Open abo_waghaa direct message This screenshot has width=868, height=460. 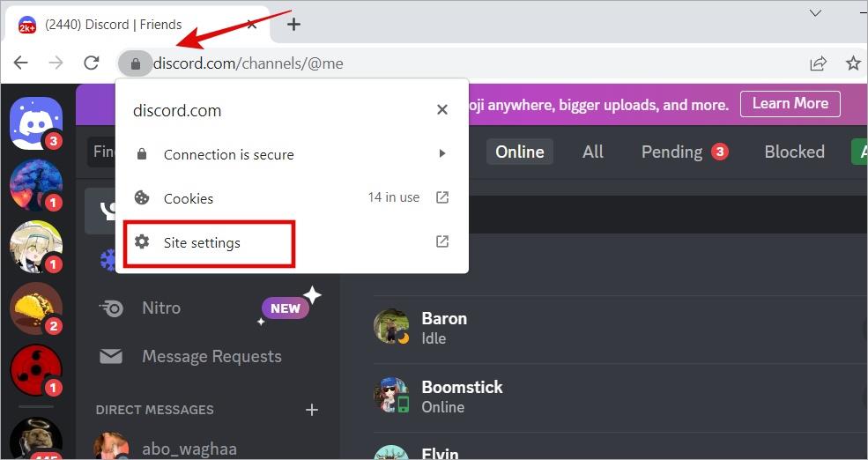(x=208, y=448)
